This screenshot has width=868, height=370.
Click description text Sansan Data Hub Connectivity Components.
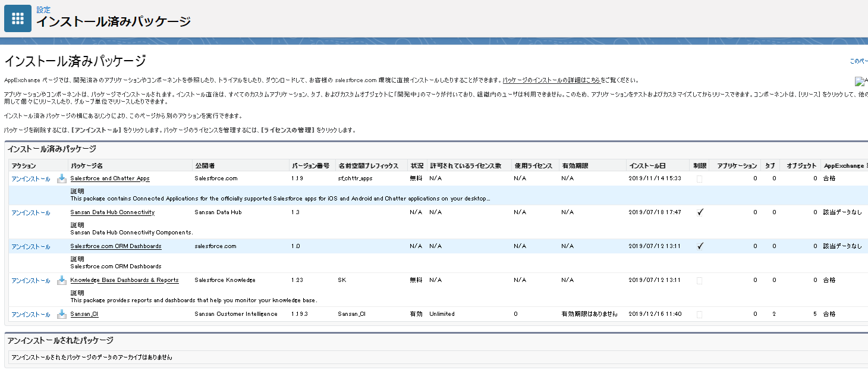pyautogui.click(x=132, y=233)
